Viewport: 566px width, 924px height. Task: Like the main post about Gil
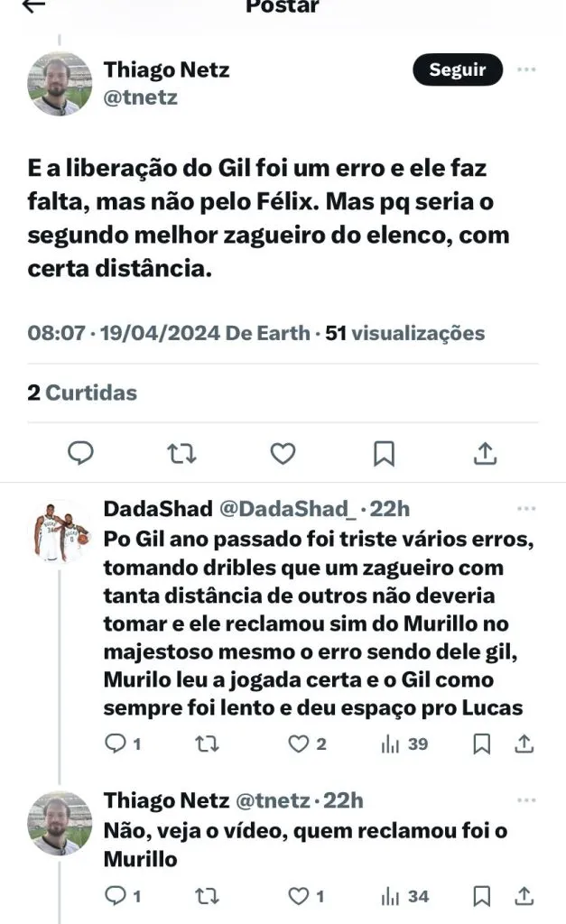click(x=283, y=453)
